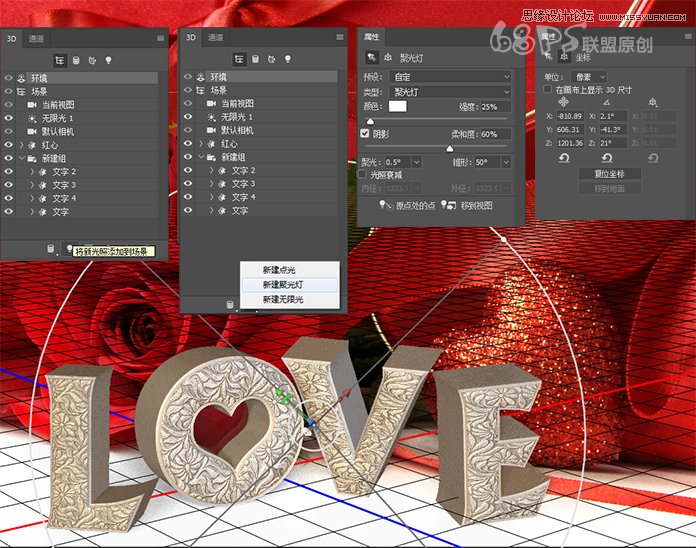This screenshot has height=548, width=696.
Task: Click meshes filter icon in left 3D panel
Action: 76,60
